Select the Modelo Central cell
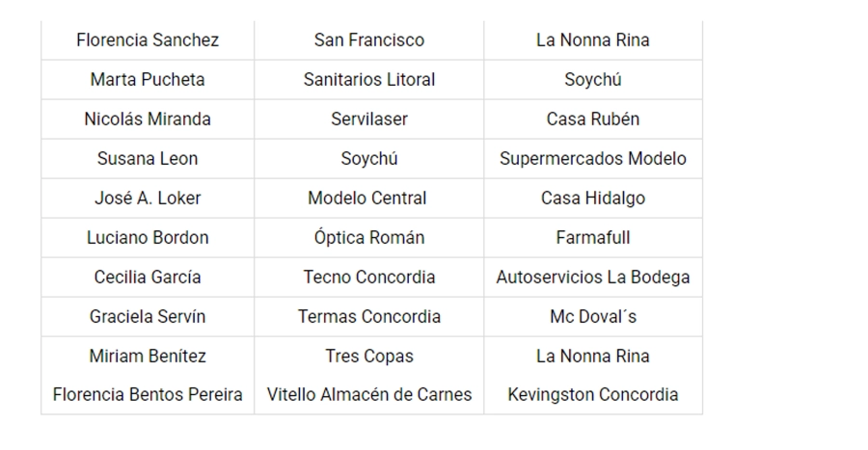This screenshot has width=868, height=450. click(x=367, y=199)
